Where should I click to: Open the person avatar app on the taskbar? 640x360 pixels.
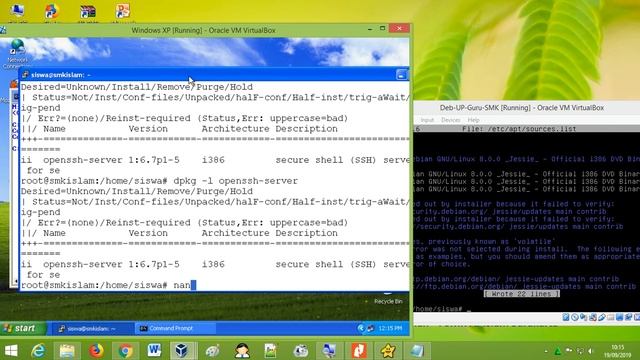242,351
